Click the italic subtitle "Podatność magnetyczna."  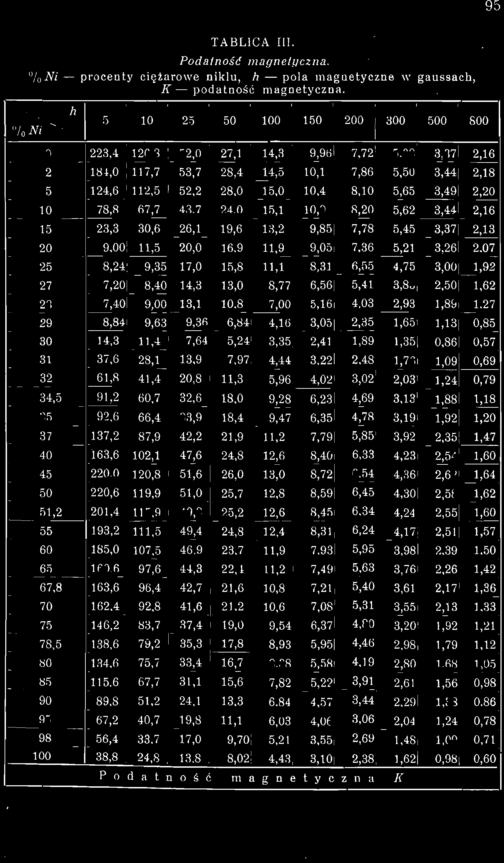click(255, 62)
